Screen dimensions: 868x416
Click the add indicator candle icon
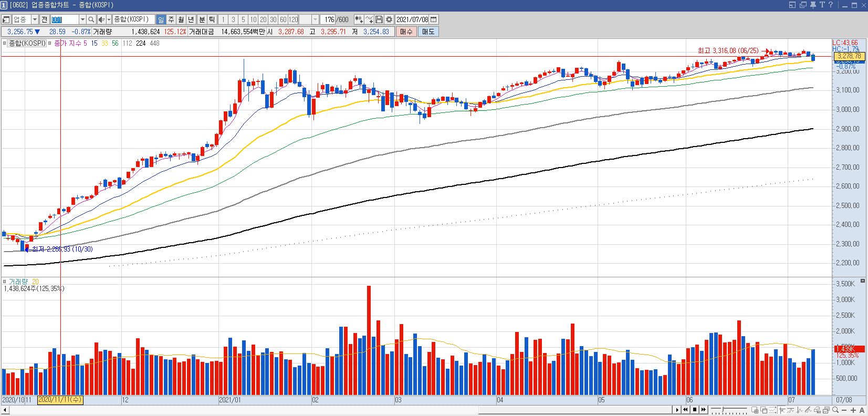(359, 19)
